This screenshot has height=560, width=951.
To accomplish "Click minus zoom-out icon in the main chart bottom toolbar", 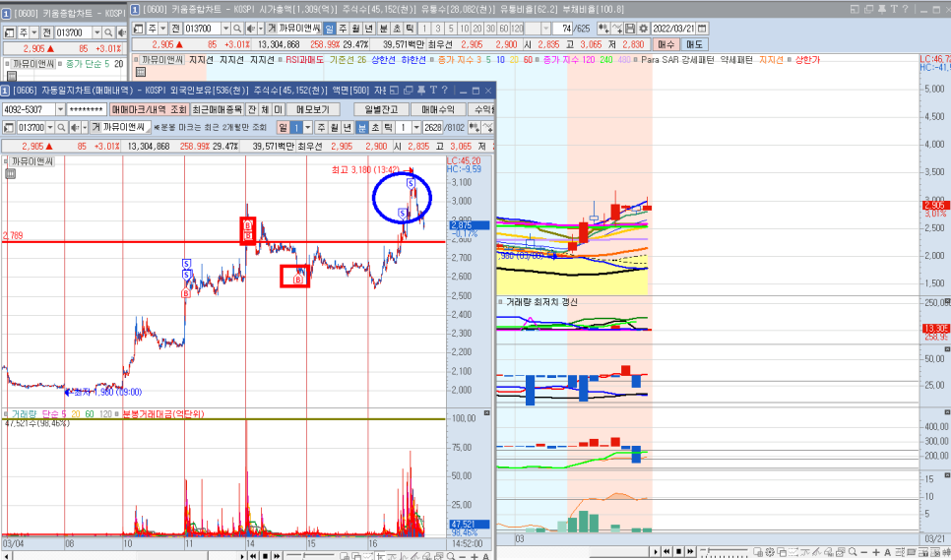I will pyautogui.click(x=864, y=552).
